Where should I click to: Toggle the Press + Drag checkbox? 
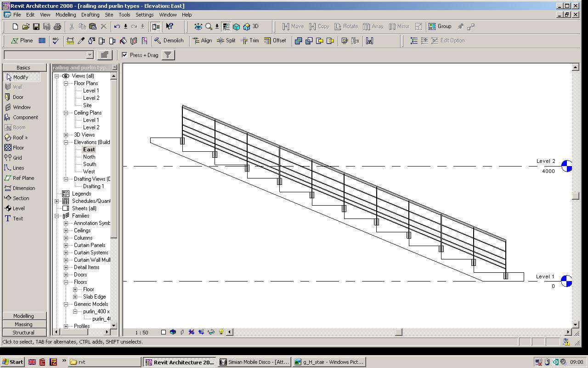(124, 55)
